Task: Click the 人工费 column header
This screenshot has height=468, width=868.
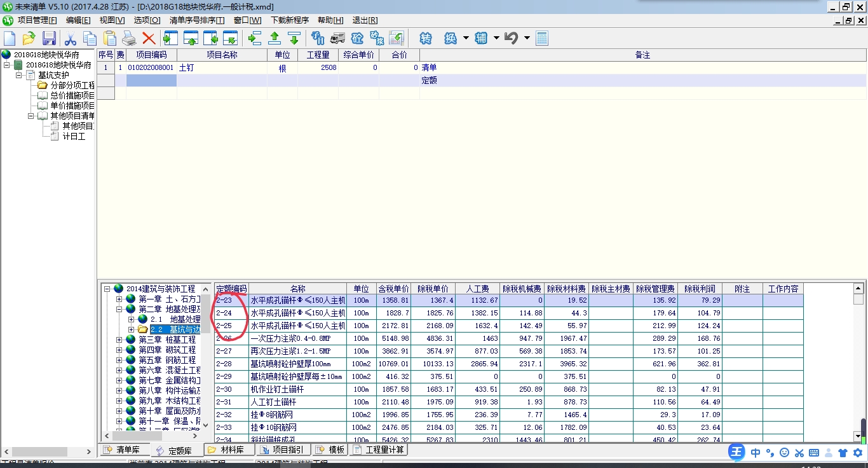Action: 477,289
